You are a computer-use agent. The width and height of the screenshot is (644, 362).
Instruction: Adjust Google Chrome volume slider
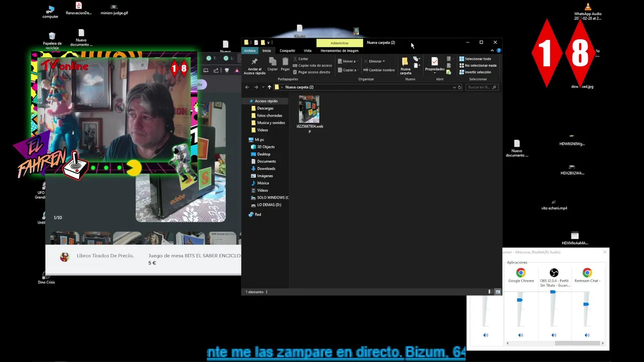(x=520, y=300)
